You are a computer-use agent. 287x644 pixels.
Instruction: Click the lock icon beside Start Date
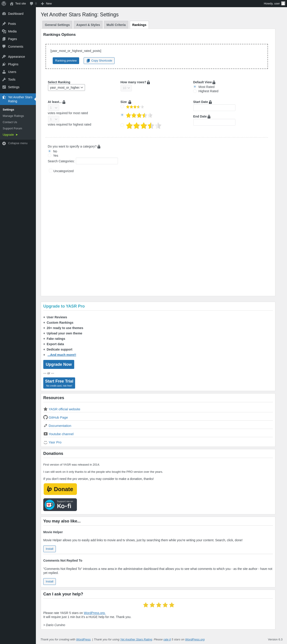[x=210, y=102]
